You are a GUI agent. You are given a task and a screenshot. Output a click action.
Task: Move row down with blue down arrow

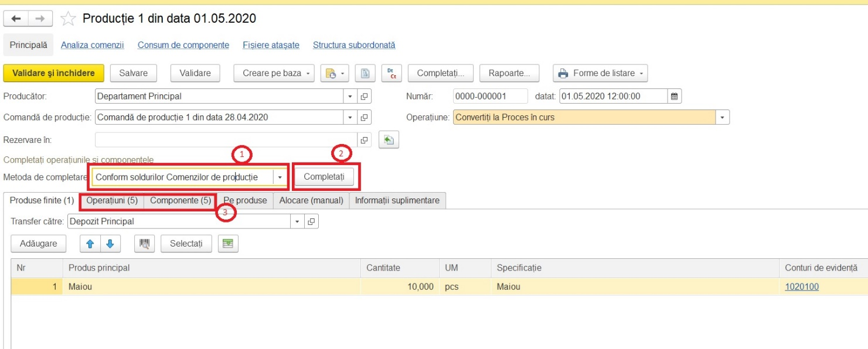110,244
